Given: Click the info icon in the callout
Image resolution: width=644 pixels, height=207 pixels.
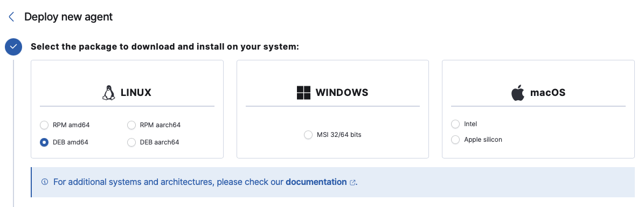Looking at the screenshot, I should (x=45, y=182).
